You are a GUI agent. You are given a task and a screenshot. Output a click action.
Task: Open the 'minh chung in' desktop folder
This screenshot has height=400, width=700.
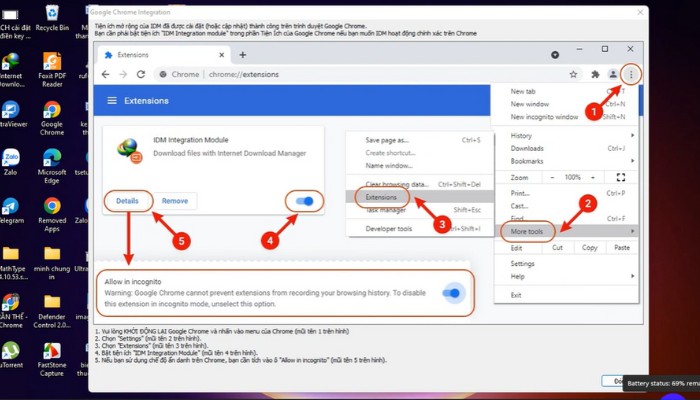pos(52,262)
